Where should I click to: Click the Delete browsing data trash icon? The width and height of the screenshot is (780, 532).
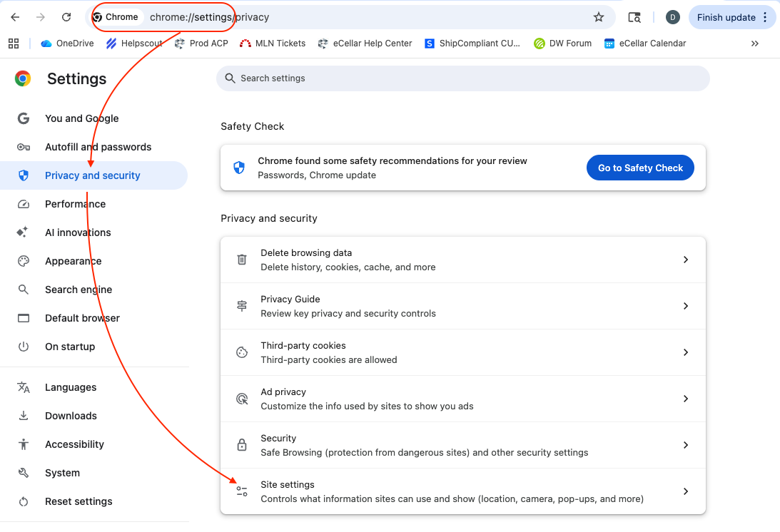pyautogui.click(x=242, y=260)
